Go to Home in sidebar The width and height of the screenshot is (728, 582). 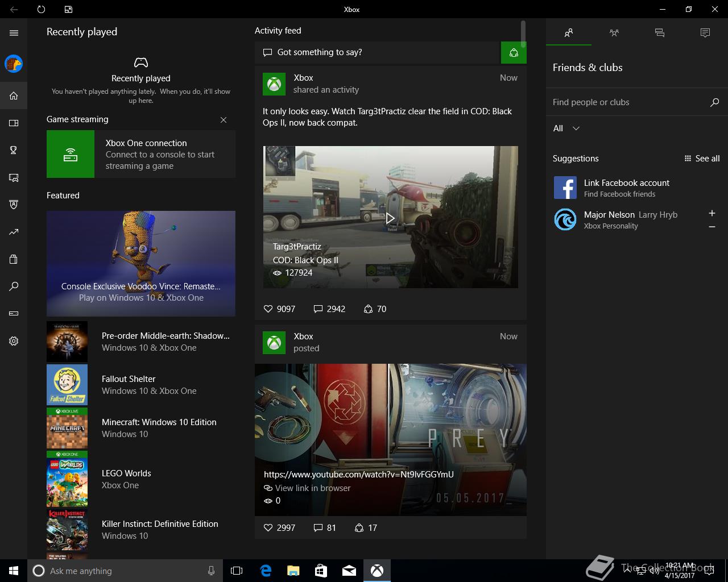coord(14,95)
